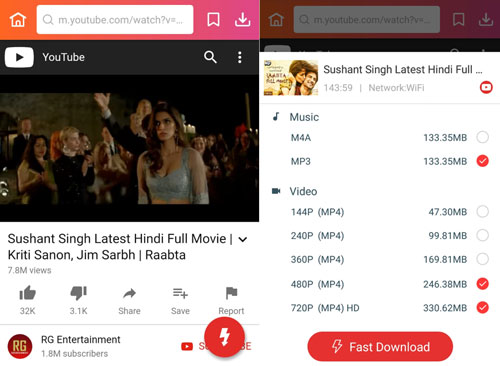Dislike the video with thumbs down icon
The image size is (500, 366).
(x=78, y=293)
